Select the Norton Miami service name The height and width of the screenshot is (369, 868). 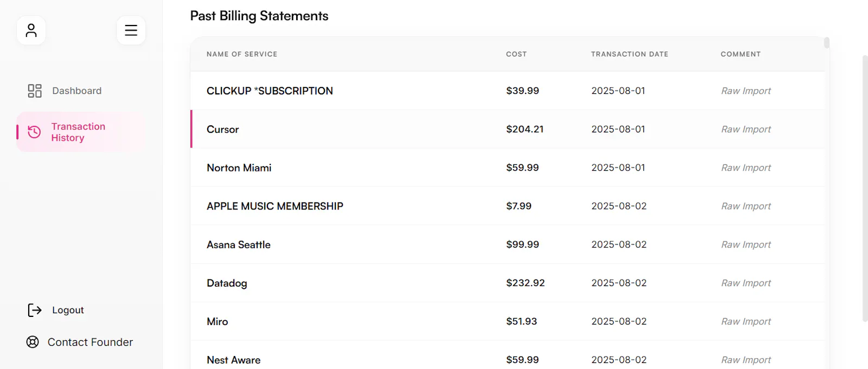coord(239,168)
